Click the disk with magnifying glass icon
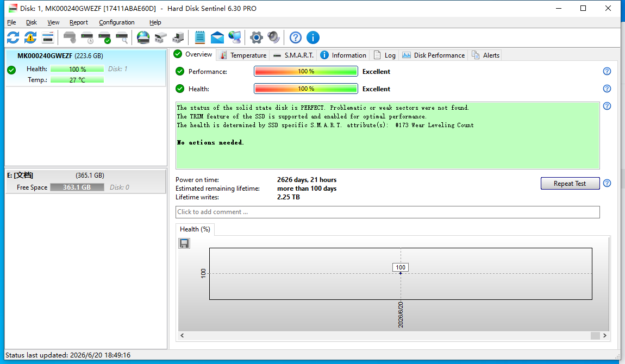Viewport: 625px width, 364px height. tap(122, 38)
